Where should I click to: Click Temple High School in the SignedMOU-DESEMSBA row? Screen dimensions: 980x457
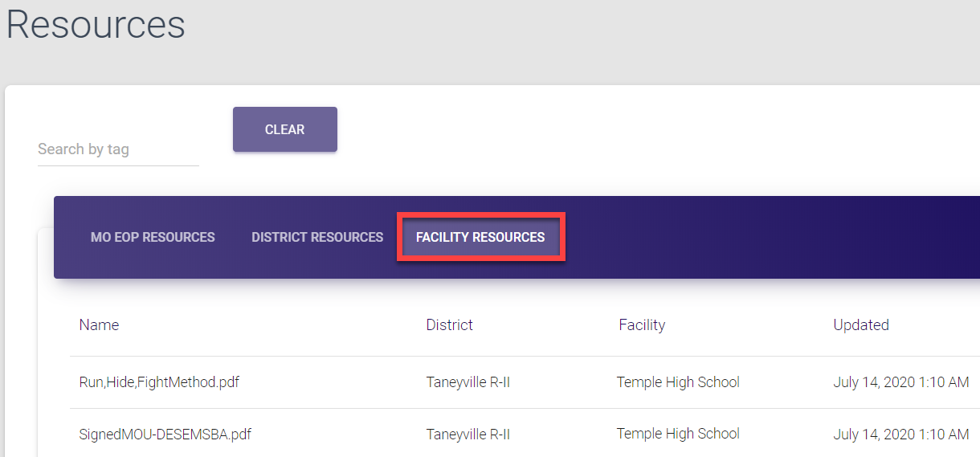coord(678,434)
